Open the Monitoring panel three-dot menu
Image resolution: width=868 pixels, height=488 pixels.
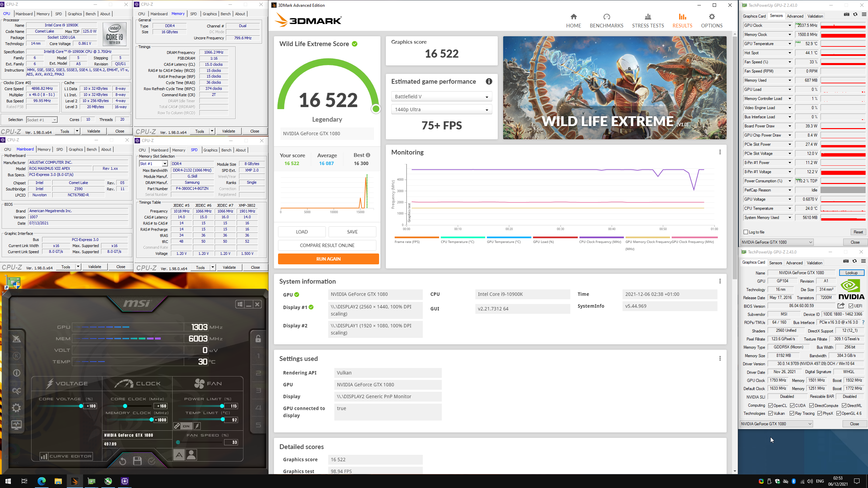click(x=720, y=152)
